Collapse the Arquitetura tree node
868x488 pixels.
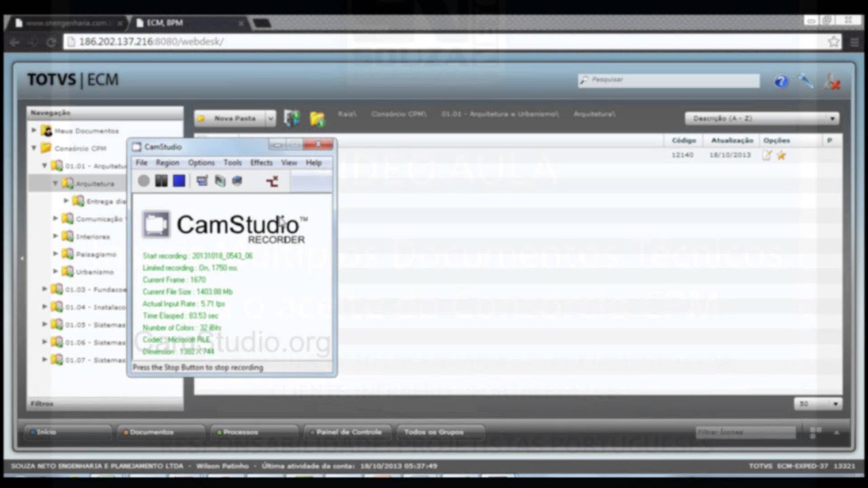click(56, 184)
